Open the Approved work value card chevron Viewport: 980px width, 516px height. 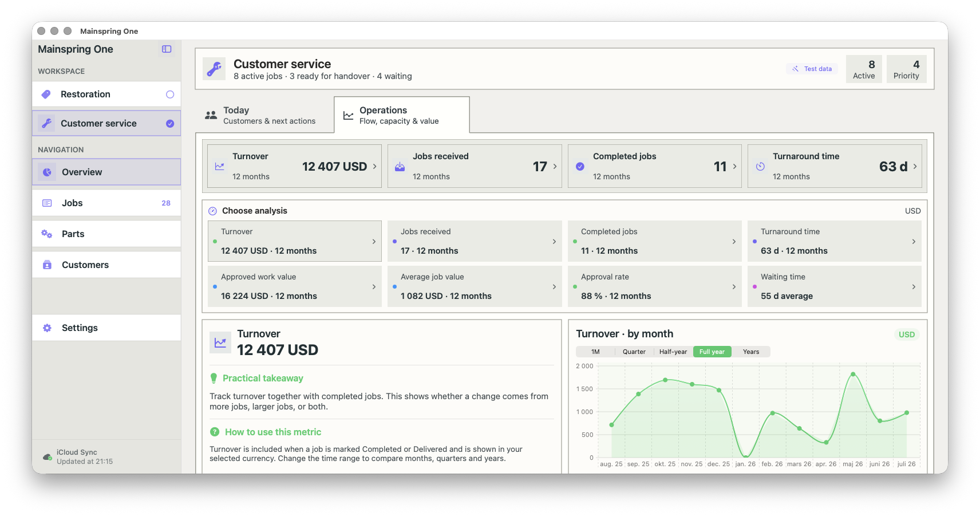(x=374, y=287)
